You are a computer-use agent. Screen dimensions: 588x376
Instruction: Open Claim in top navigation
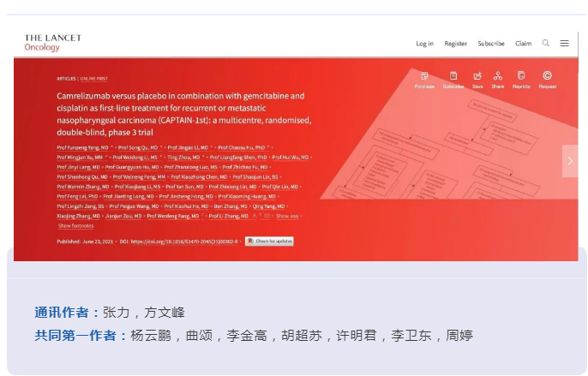523,44
